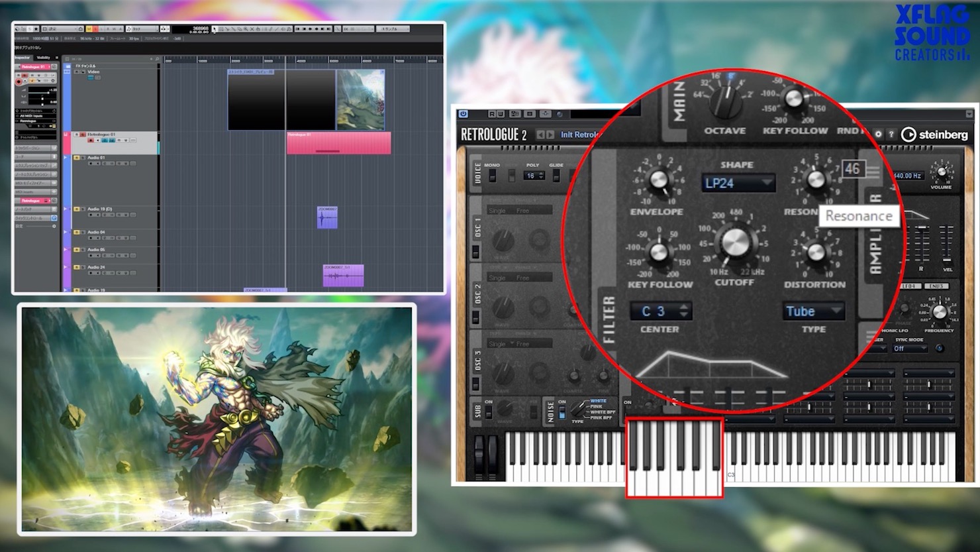Click the modulation wheel
Viewport: 980px width, 552px height.
494,455
